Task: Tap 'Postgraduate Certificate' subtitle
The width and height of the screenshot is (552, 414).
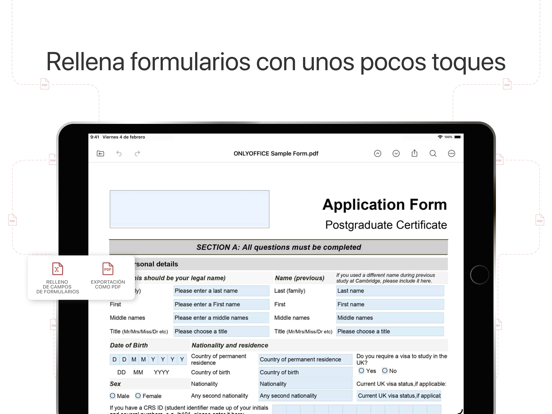Action: click(386, 225)
